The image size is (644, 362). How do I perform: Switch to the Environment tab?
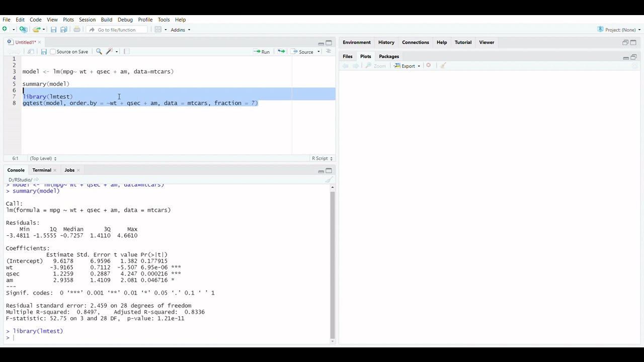[x=357, y=42]
